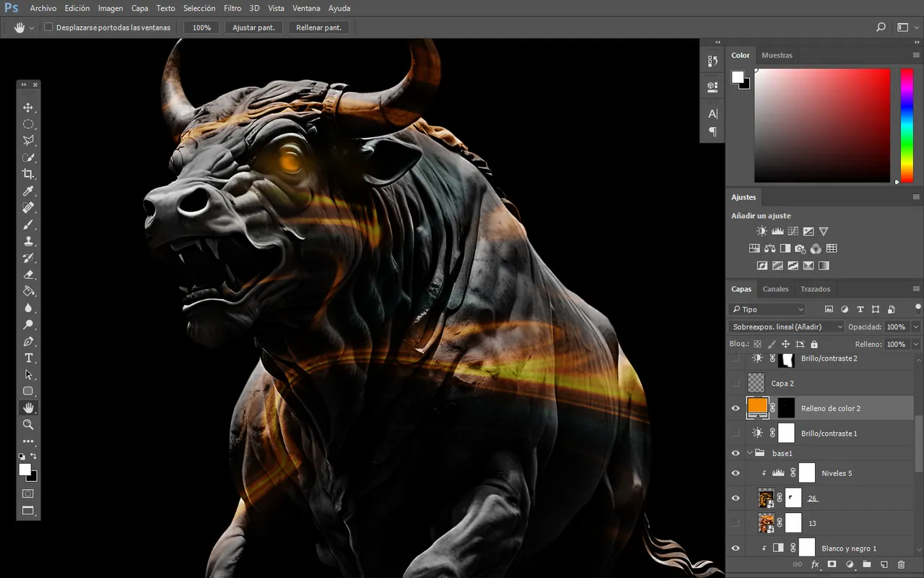Add a Channel Mixer adjustment
This screenshot has height=578, width=924.
click(x=816, y=249)
